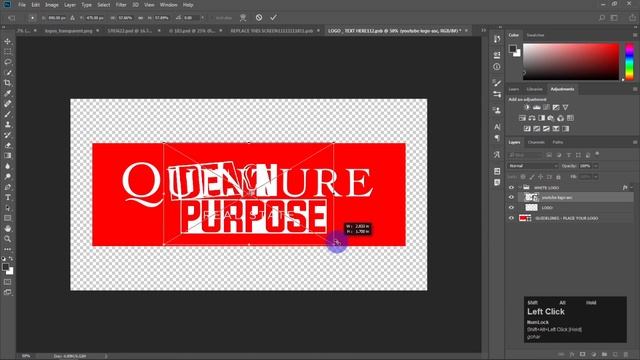Cancel the transform in the options bar
Screen dimensions: 640x360
(259, 18)
